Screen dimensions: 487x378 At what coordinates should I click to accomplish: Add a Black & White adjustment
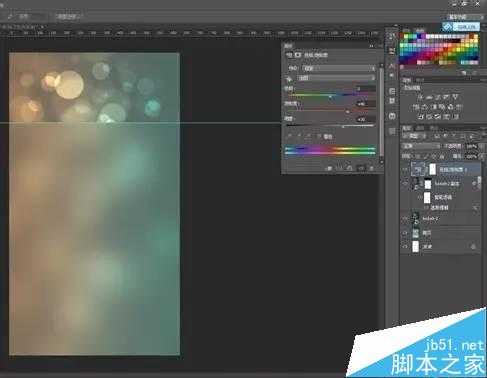coord(433,107)
